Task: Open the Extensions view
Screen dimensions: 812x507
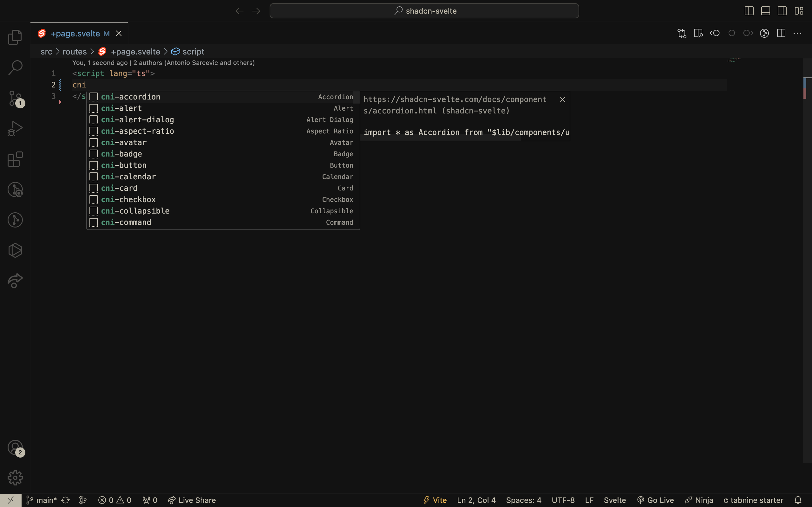Action: click(15, 159)
